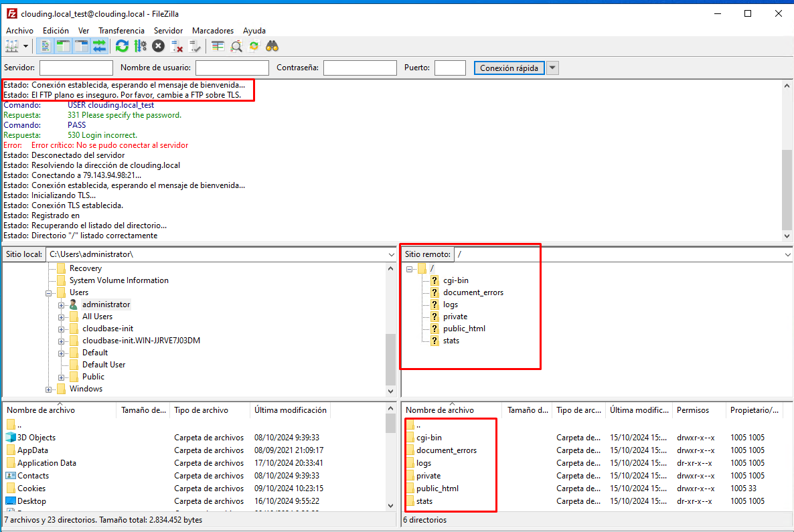Sort remote files by Propietario column
This screenshot has height=532, width=794.
[x=755, y=410]
